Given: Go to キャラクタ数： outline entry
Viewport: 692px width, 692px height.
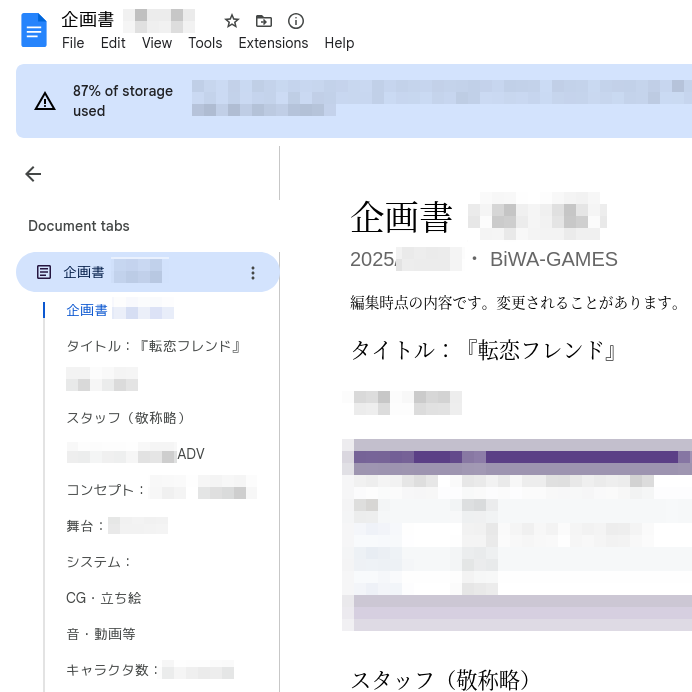Looking at the screenshot, I should tap(150, 669).
